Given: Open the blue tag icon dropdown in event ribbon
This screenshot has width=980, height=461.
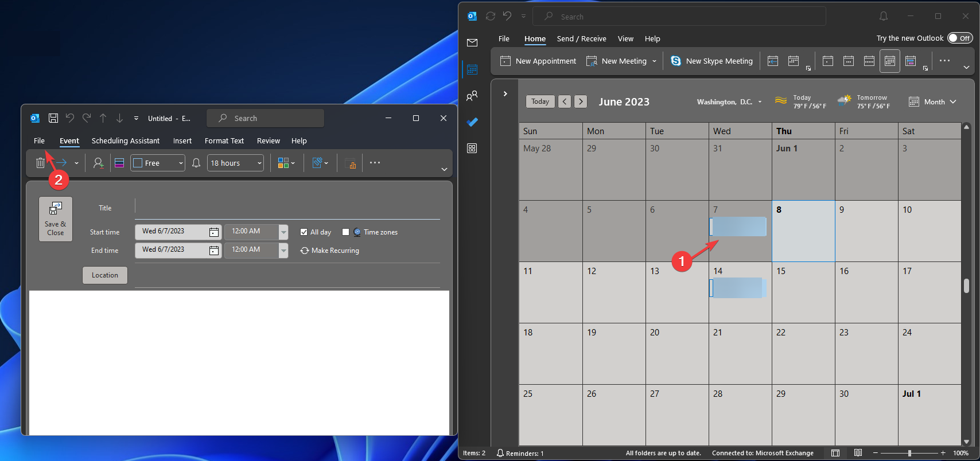Looking at the screenshot, I should tap(320, 163).
